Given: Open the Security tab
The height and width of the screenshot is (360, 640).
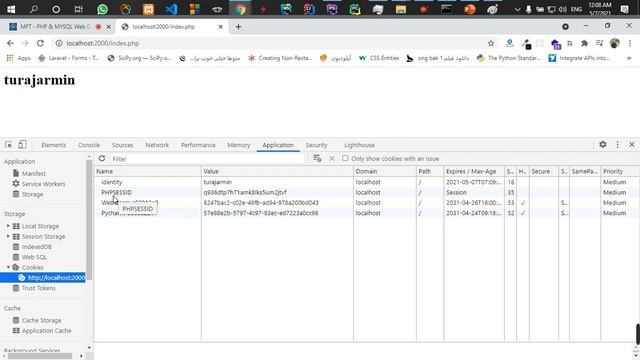Looking at the screenshot, I should [316, 145].
